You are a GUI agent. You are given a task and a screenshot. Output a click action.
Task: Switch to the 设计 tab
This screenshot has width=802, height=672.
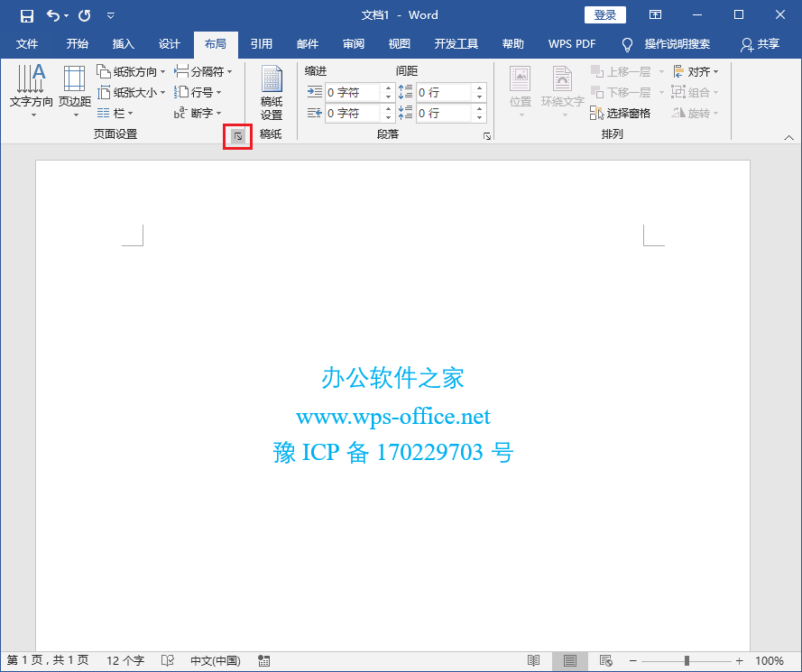tap(170, 44)
